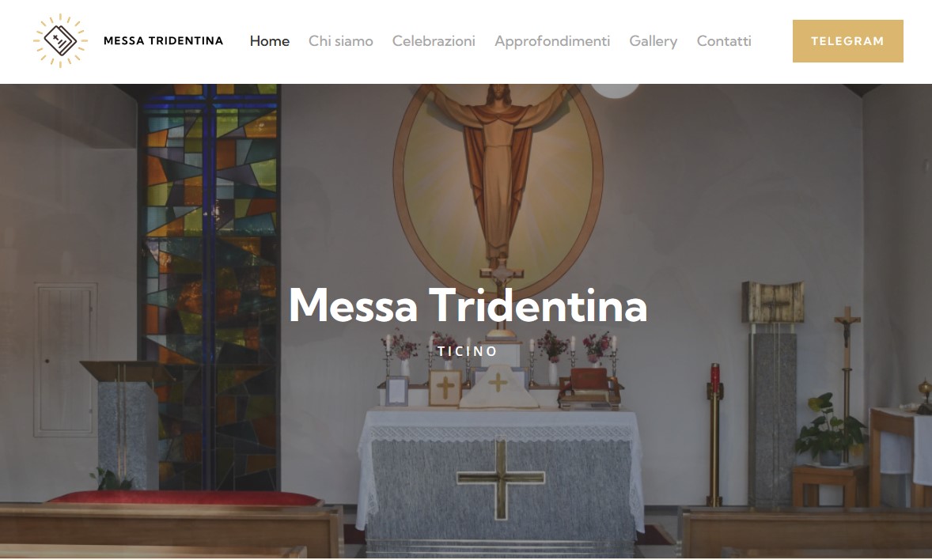Go to the Home menu item
The image size is (932, 560).
coord(269,41)
